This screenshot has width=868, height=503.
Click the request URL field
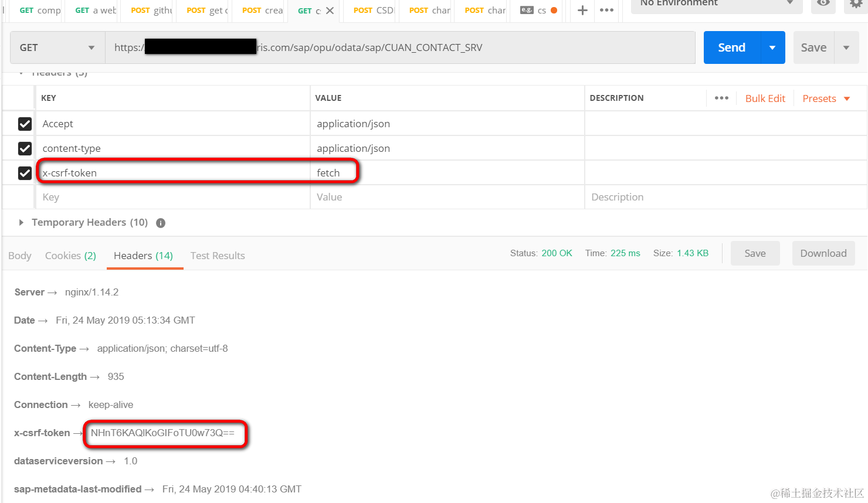tap(400, 47)
